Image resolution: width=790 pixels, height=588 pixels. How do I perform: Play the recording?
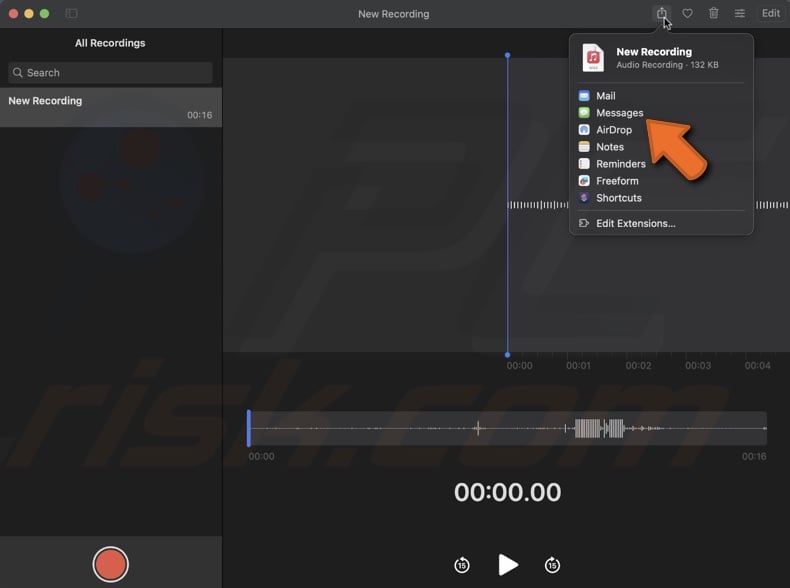point(508,565)
